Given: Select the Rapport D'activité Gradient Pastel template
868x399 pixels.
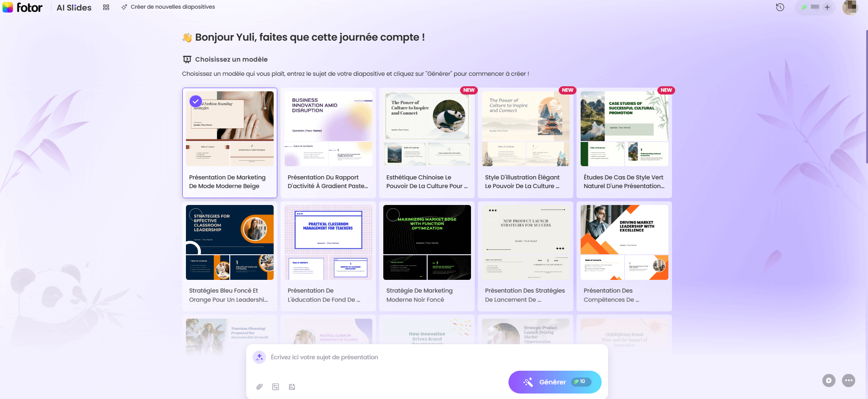Looking at the screenshot, I should click(x=328, y=143).
